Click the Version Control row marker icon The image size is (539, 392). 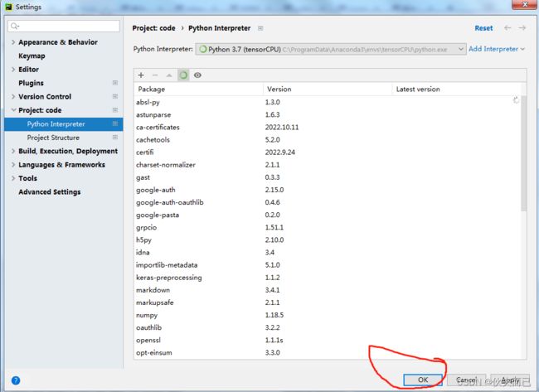[x=115, y=96]
